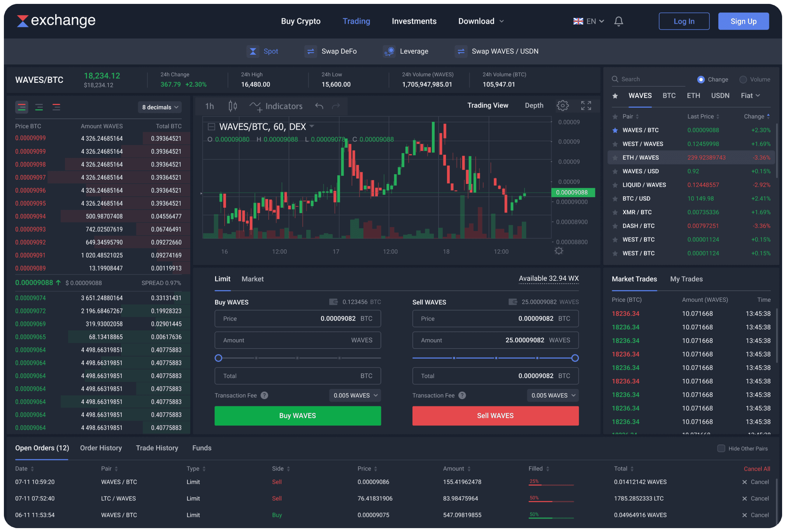Click the undo arrow in chart toolbar
Screen dimensions: 786x532
coord(319,106)
